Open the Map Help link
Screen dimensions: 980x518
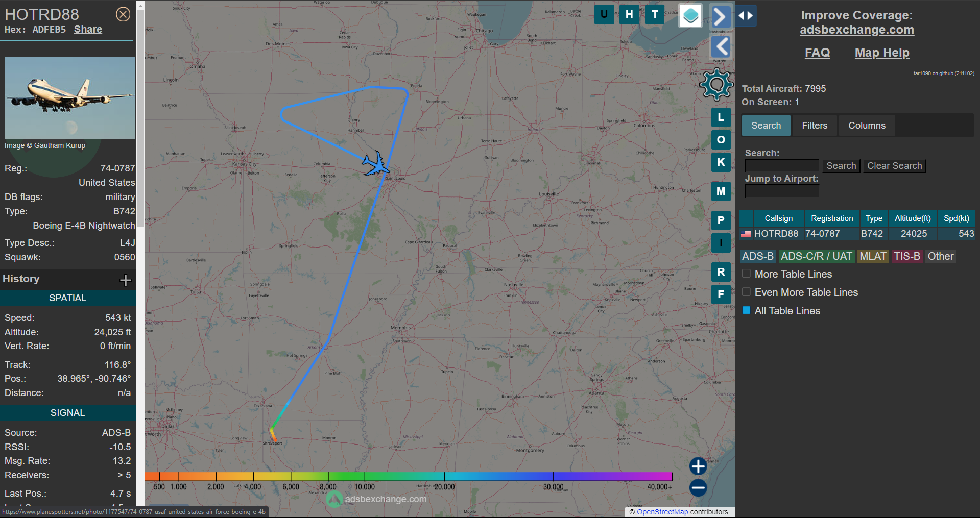tap(882, 53)
